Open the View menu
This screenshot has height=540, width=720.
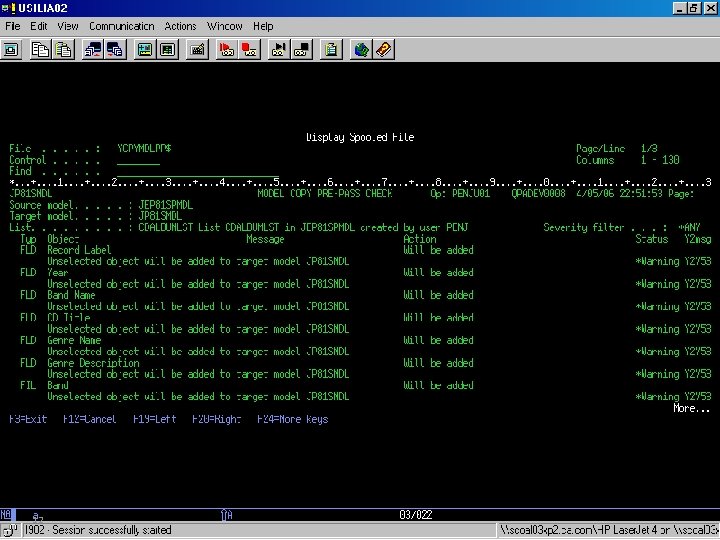68,26
